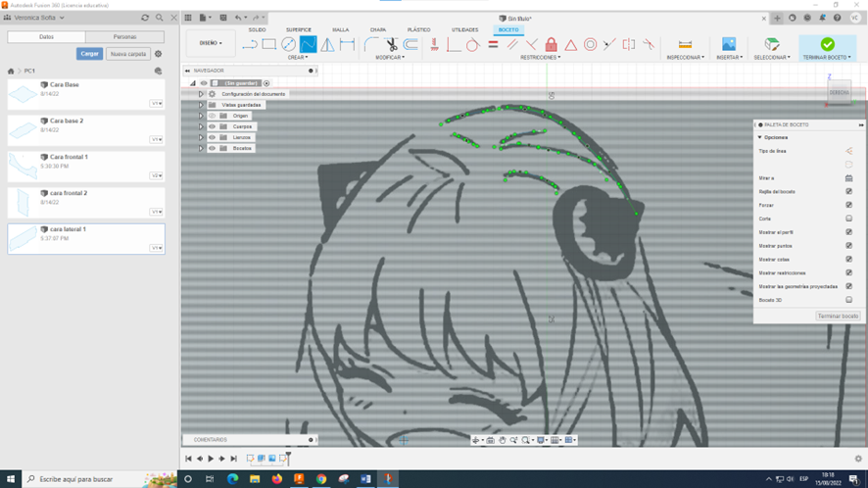The height and width of the screenshot is (488, 868).
Task: Click Terminar boceto in sketch palette
Action: [838, 316]
